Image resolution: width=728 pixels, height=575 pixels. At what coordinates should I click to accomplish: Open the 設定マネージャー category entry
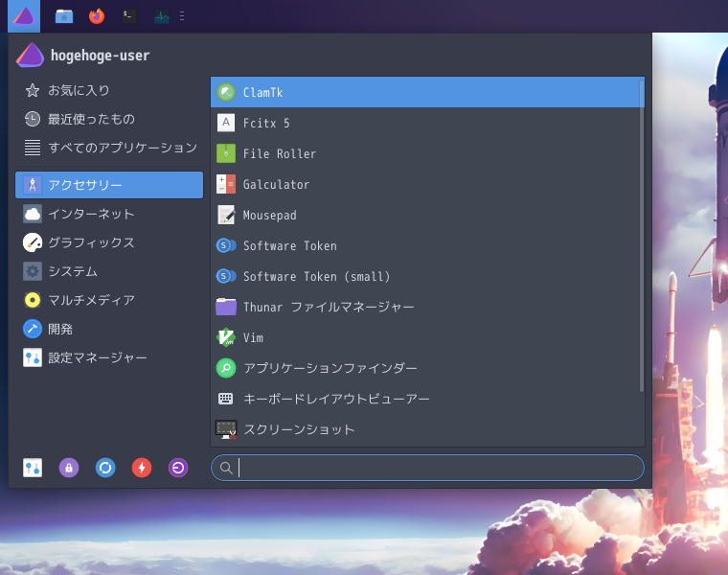tap(109, 357)
